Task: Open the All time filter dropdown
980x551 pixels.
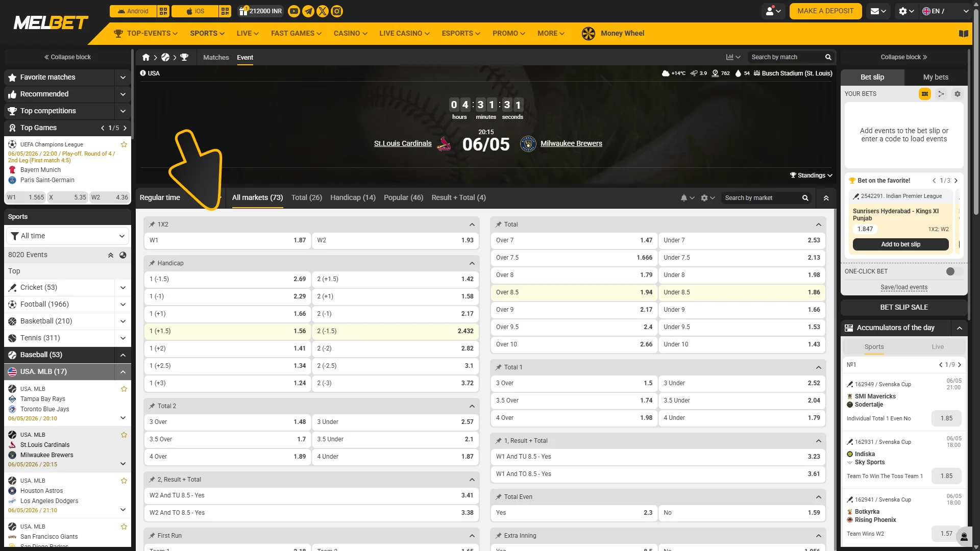Action: click(67, 236)
